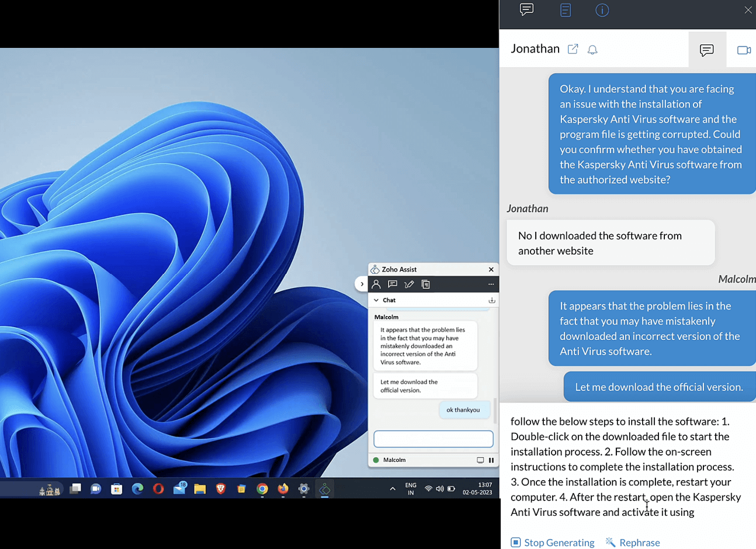Open the annotation pencil tool in Zoho Assist
This screenshot has height=549, width=756.
coord(409,284)
